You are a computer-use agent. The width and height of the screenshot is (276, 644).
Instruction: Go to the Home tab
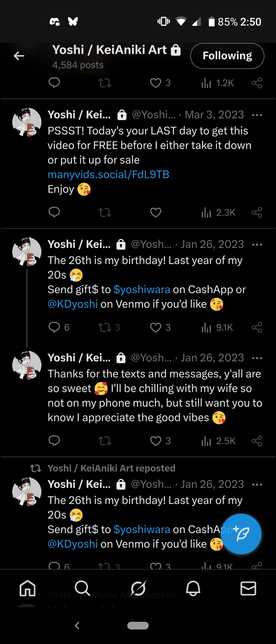[x=28, y=588]
